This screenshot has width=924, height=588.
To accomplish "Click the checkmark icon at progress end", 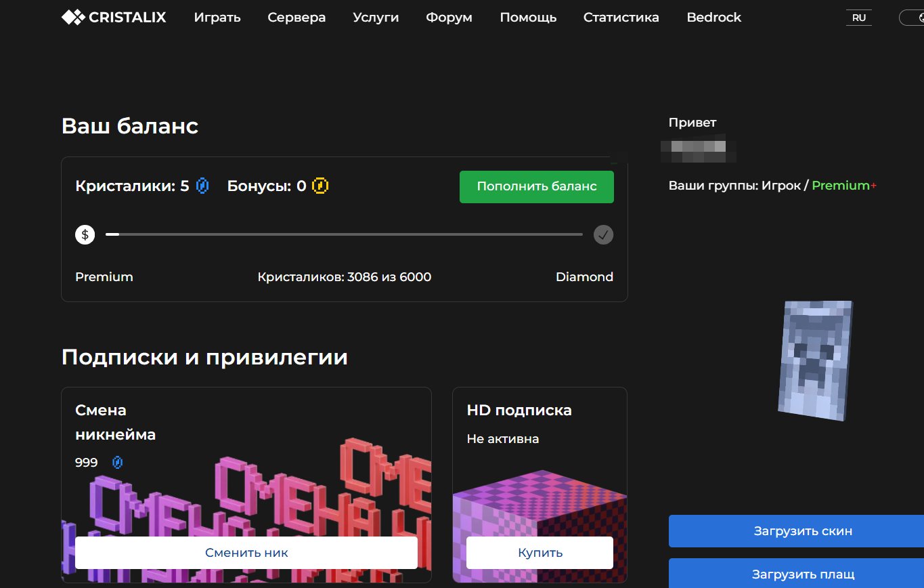I will coord(604,235).
